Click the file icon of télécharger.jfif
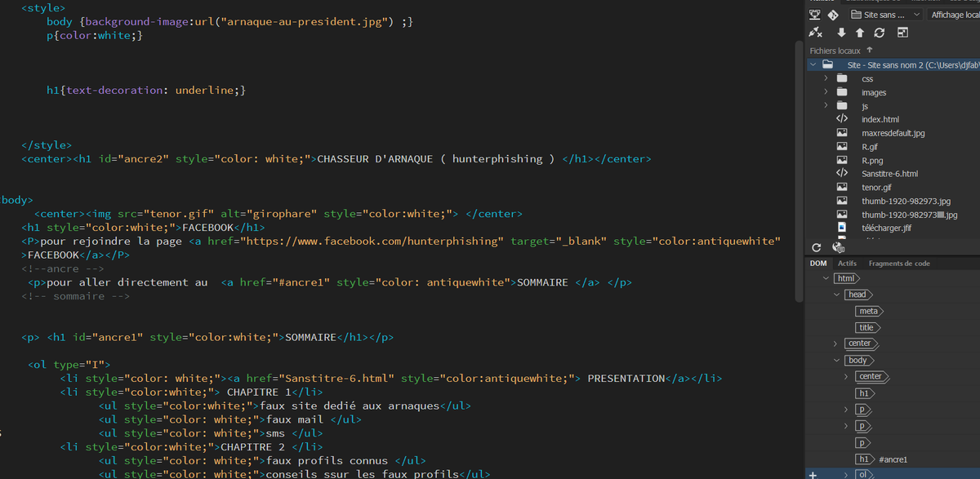980x479 pixels. click(842, 227)
